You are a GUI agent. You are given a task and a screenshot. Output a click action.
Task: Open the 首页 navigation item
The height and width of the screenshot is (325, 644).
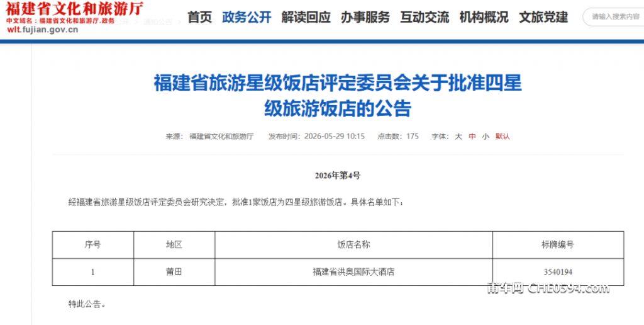(200, 17)
